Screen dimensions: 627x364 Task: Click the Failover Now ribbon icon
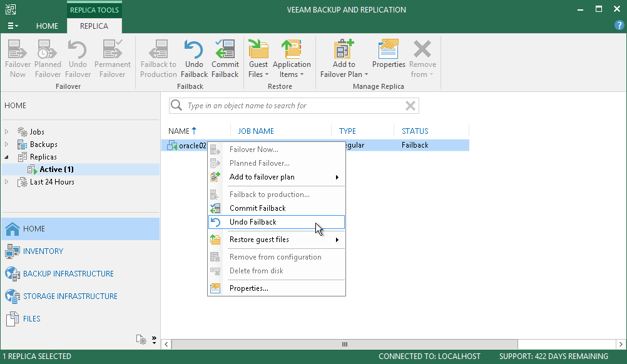[x=18, y=58]
